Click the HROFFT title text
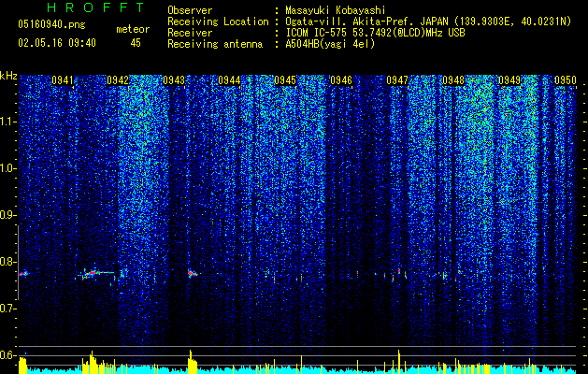The height and width of the screenshot is (374, 588). [x=95, y=7]
